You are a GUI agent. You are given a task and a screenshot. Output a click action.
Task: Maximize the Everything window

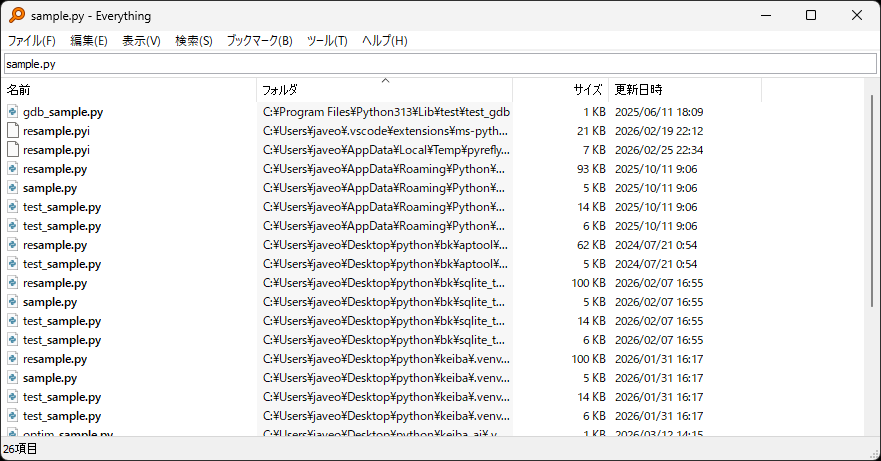click(811, 15)
